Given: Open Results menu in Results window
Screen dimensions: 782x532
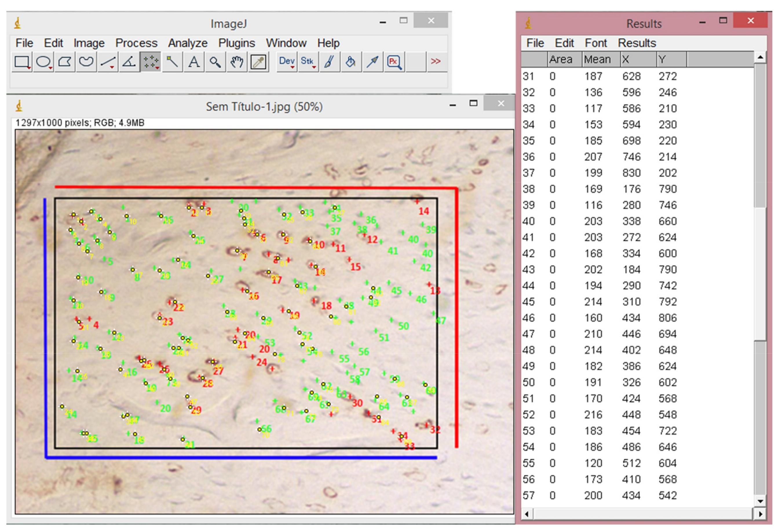Looking at the screenshot, I should 637,43.
